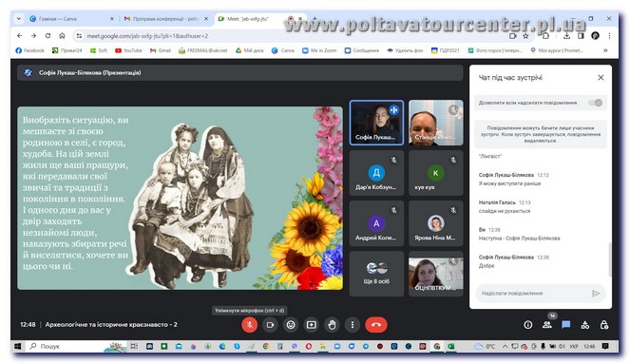Open the 'Мій диск' bookmark
The height and width of the screenshot is (364, 630).
tap(250, 50)
